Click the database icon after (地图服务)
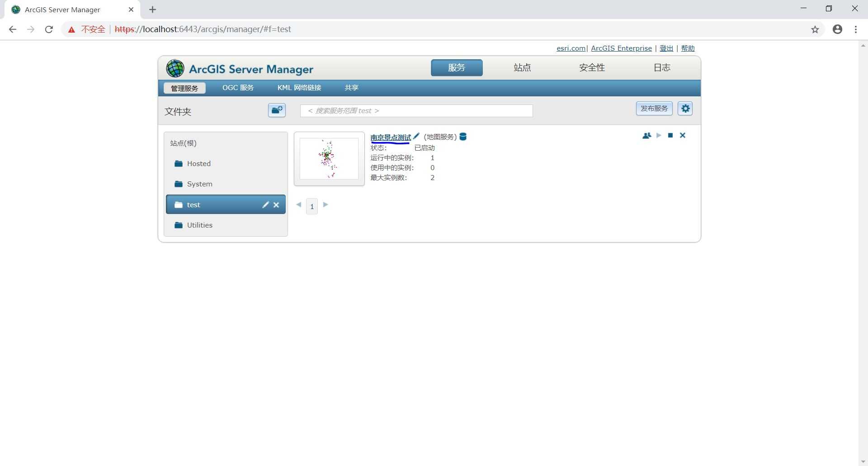 coord(463,137)
